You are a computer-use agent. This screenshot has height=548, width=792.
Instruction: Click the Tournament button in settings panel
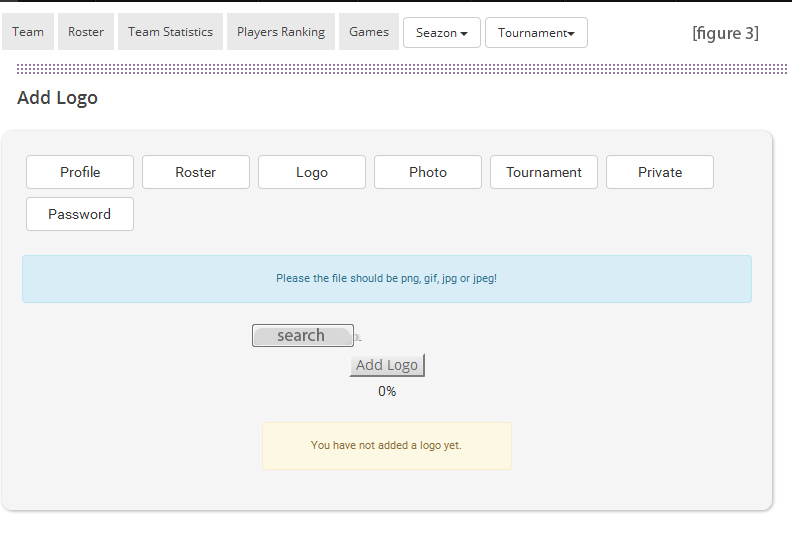pos(544,172)
